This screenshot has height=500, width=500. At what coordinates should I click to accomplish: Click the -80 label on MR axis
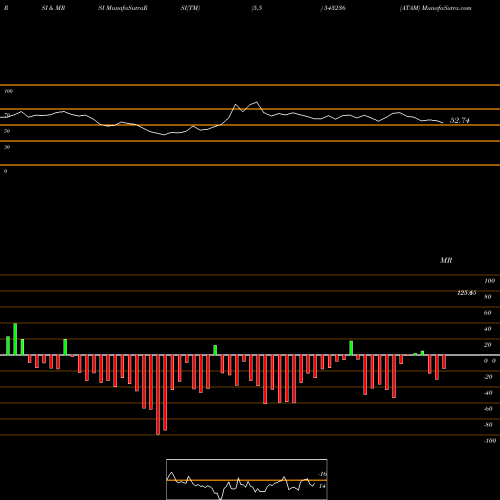488,425
